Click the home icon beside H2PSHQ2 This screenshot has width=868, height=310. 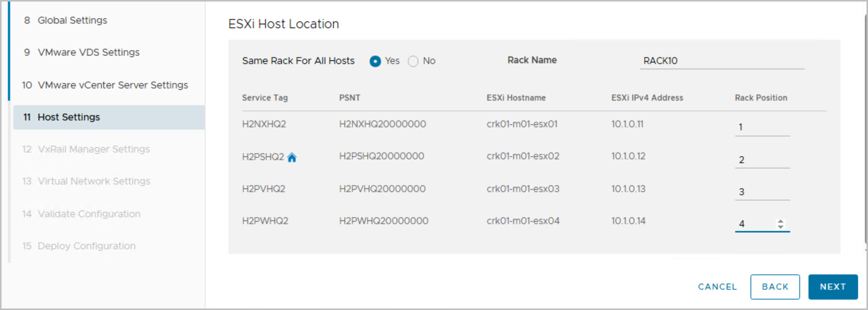pos(292,158)
